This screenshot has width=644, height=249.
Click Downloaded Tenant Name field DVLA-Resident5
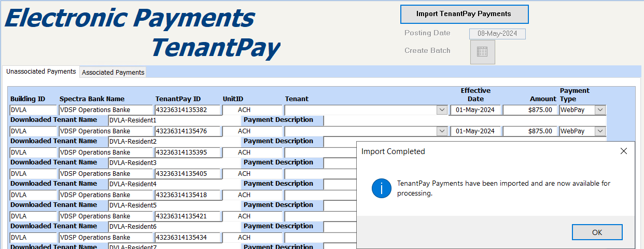coord(174,205)
